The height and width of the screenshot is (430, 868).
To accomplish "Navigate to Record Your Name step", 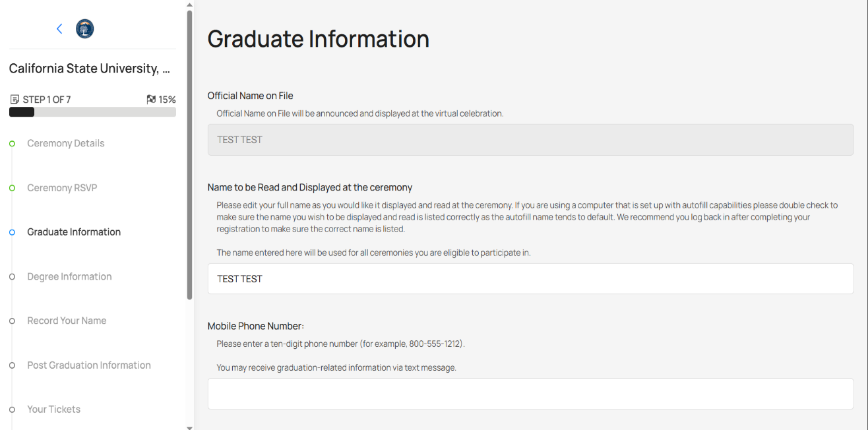I will coord(67,321).
